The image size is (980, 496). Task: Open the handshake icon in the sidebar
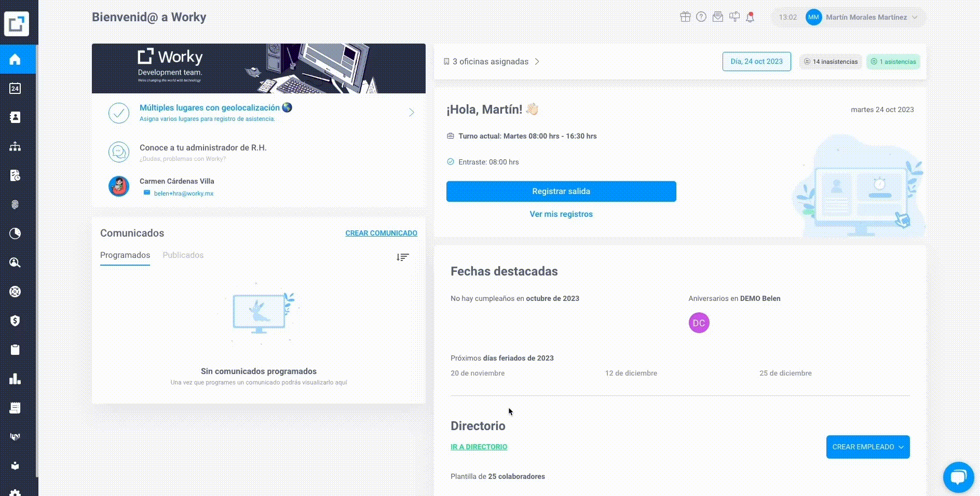click(15, 437)
